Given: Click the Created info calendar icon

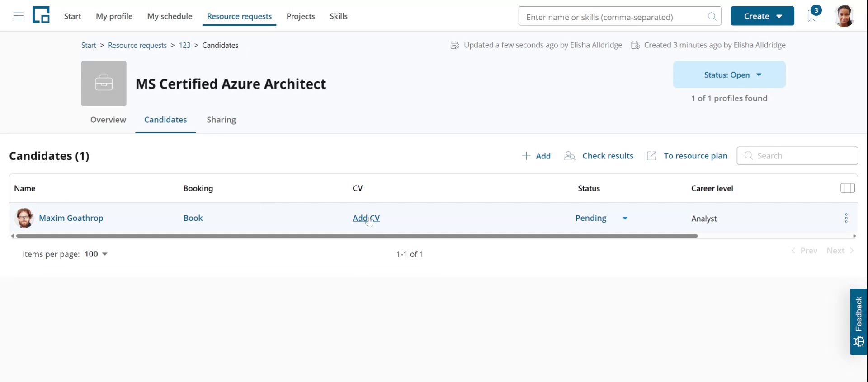Looking at the screenshot, I should [x=635, y=45].
